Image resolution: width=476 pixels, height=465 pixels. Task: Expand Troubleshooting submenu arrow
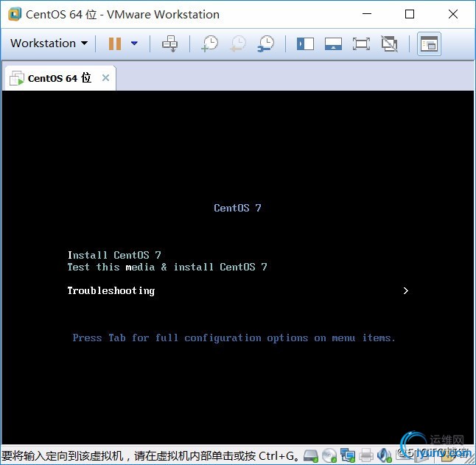coord(406,291)
